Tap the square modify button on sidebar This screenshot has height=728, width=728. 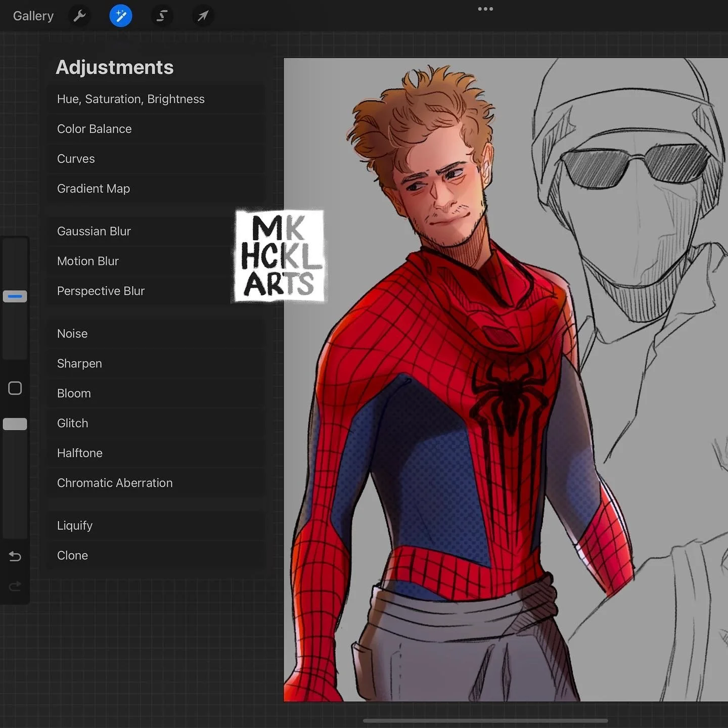(x=15, y=388)
